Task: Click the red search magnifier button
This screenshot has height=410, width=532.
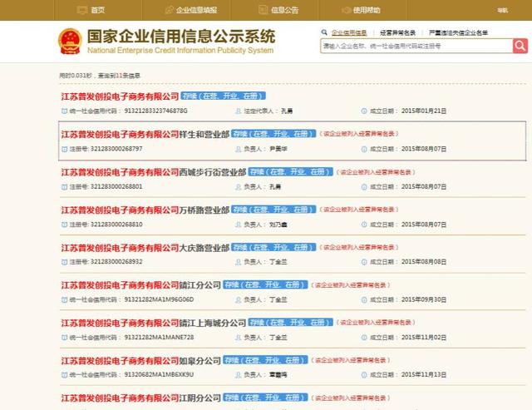Action: [x=520, y=46]
